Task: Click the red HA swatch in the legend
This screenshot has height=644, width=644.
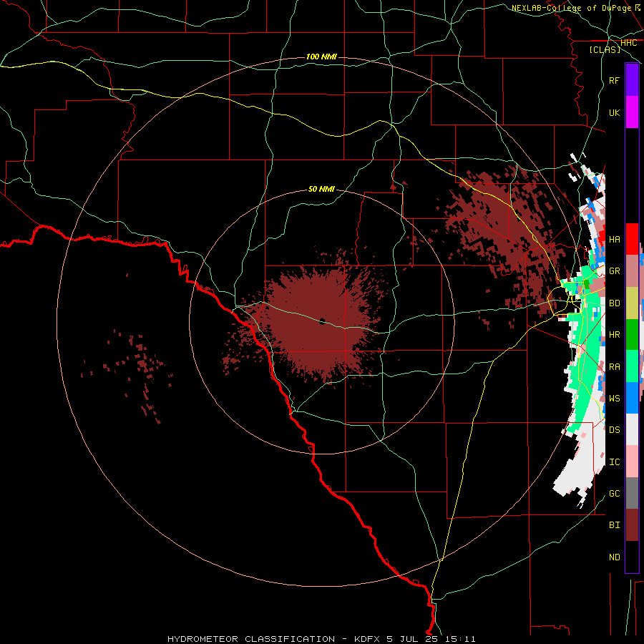Action: 632,239
